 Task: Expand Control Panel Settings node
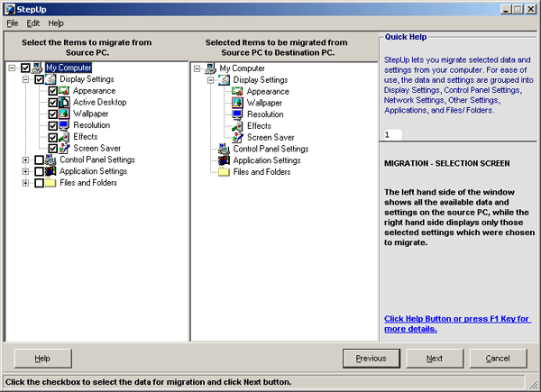[25, 160]
